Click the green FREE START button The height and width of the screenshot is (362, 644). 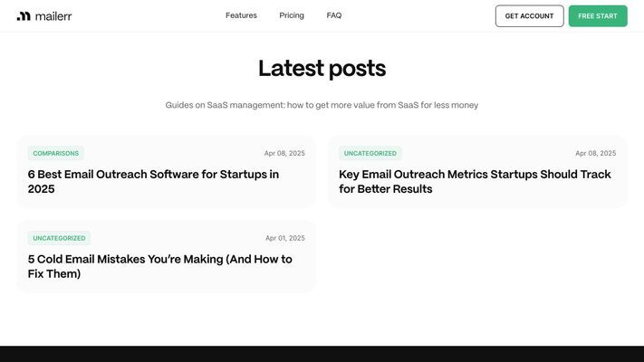[598, 16]
